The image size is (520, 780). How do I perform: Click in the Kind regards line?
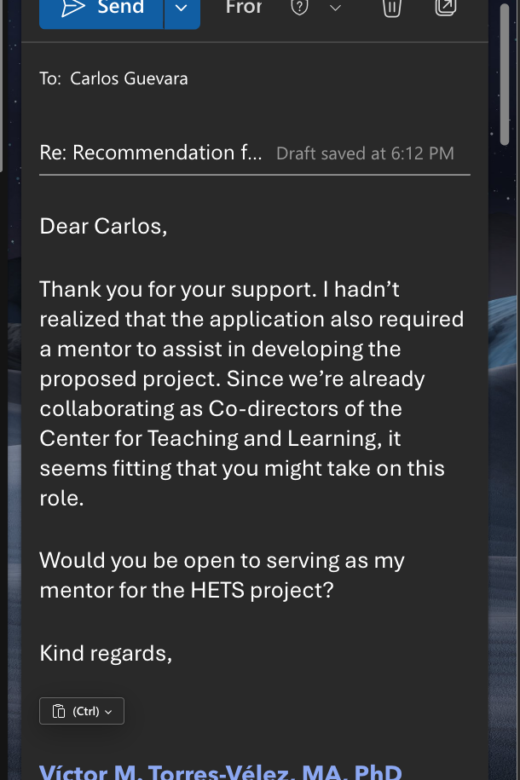click(x=105, y=653)
